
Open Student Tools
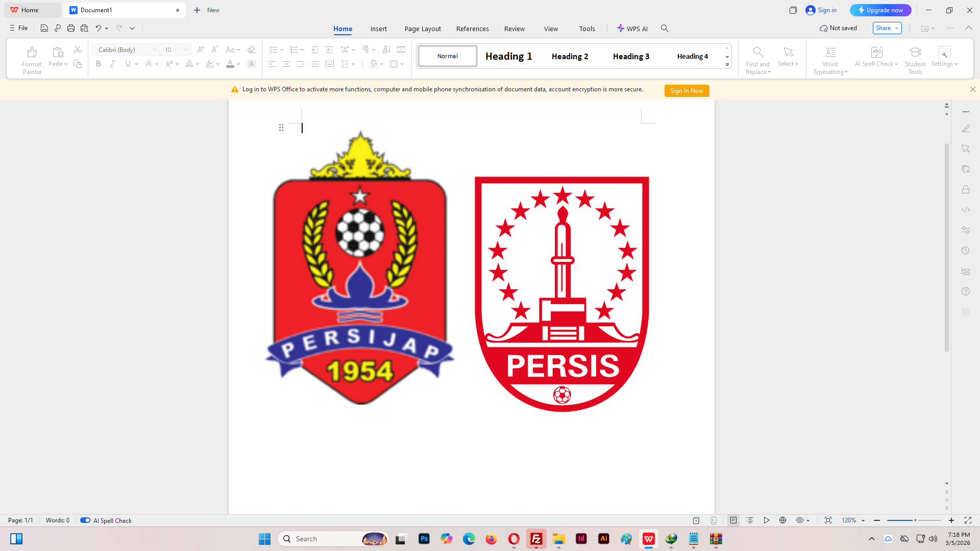click(x=915, y=60)
